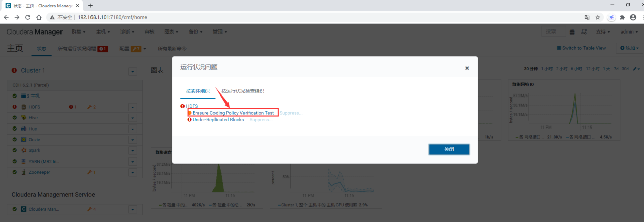Image resolution: width=644 pixels, height=222 pixels.
Task: Open the Cluster 1 actions dropdown
Action: tap(133, 72)
